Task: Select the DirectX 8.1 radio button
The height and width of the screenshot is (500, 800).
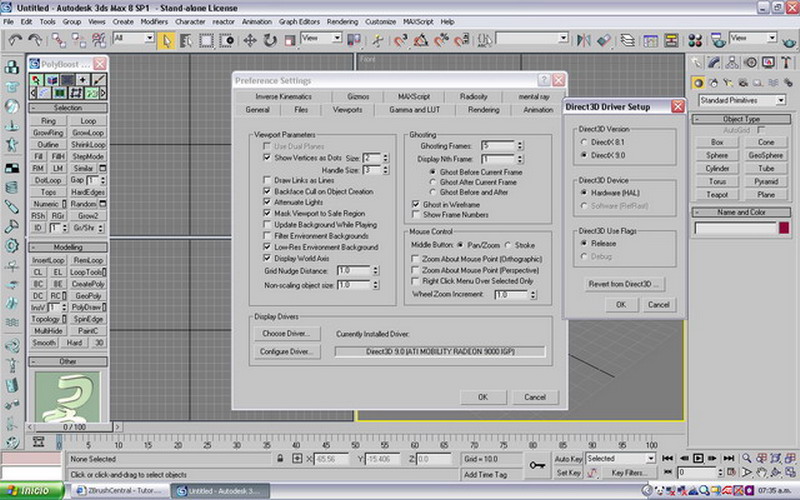Action: pos(583,142)
